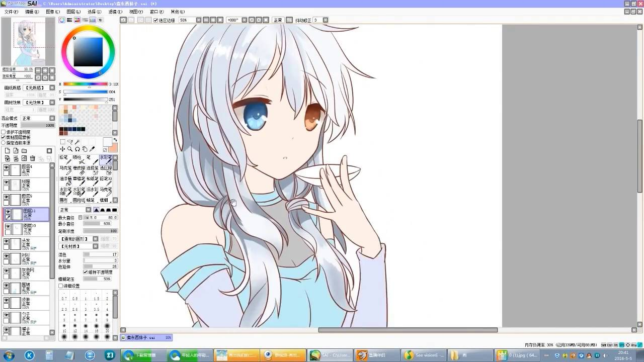
Task: Select the hand pan tool
Action: pos(85,149)
